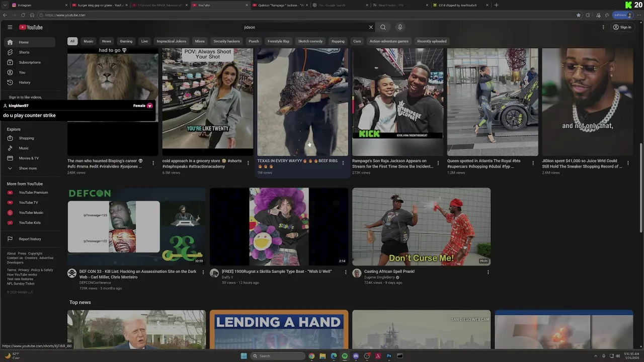Open Photoshop from the taskbar
Image resolution: width=644 pixels, height=362 pixels.
click(389, 356)
